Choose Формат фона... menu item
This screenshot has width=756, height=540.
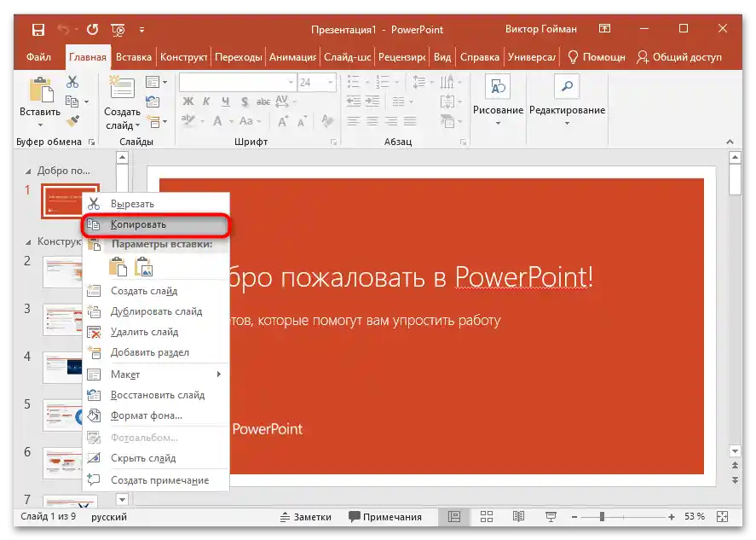[156, 415]
